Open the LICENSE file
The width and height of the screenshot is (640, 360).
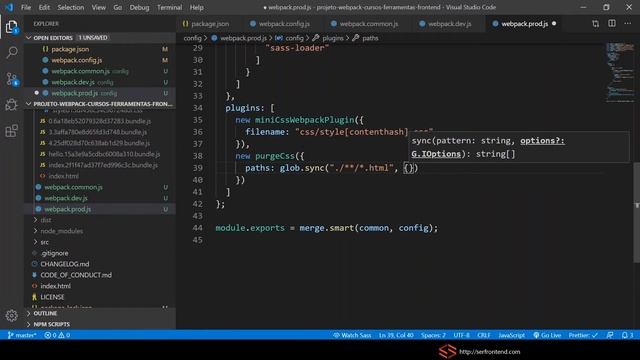[52, 297]
